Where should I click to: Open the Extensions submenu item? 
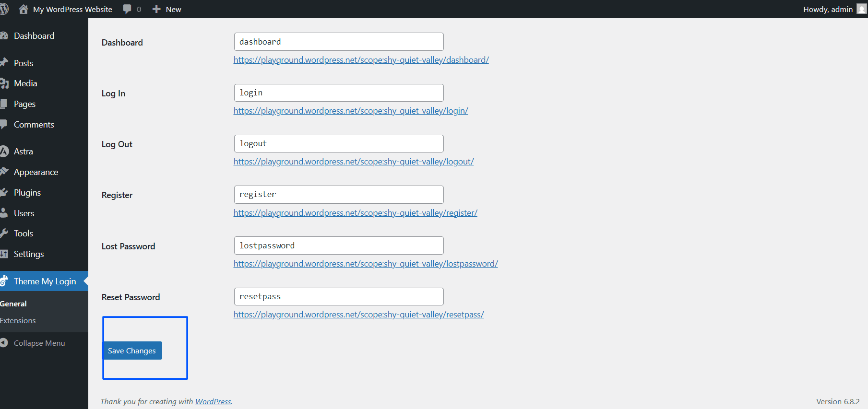18,320
